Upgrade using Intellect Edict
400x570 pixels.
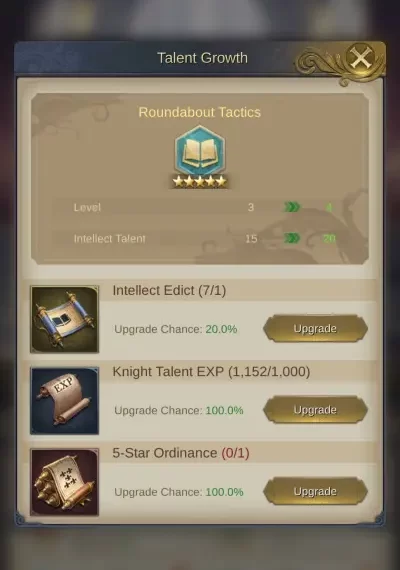pos(315,329)
